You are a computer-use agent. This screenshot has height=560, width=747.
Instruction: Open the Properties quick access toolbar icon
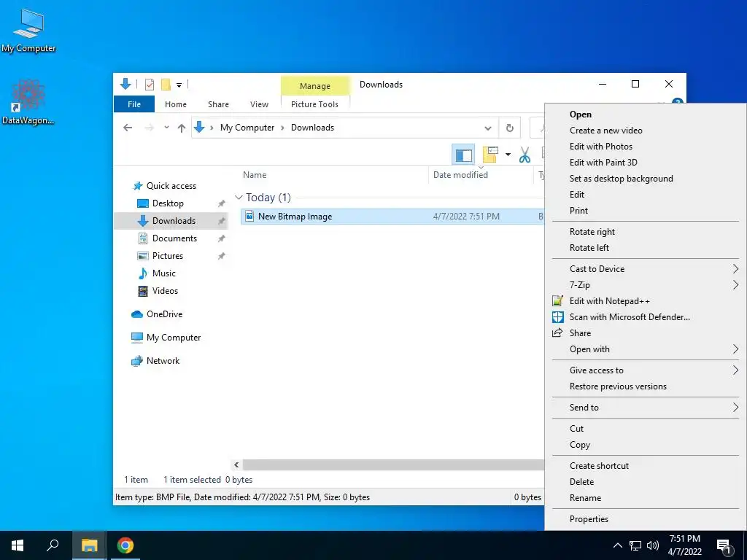pyautogui.click(x=150, y=85)
